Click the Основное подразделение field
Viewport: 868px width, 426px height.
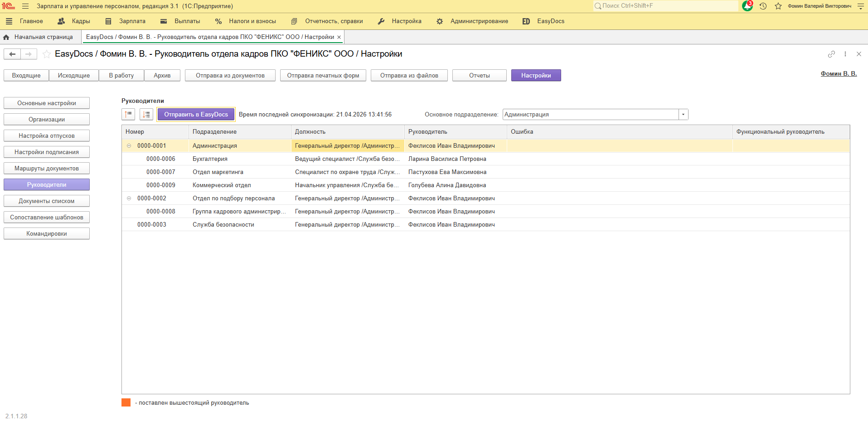pyautogui.click(x=591, y=115)
